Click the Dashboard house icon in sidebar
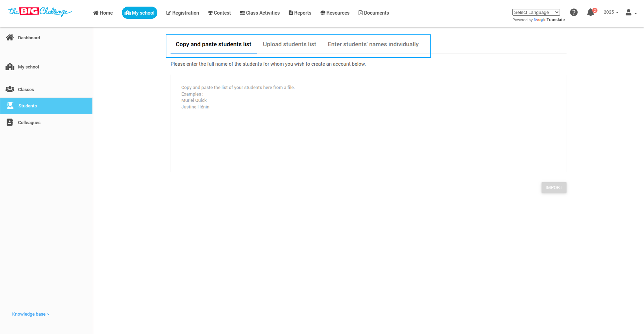This screenshot has width=644, height=334. pyautogui.click(x=10, y=38)
